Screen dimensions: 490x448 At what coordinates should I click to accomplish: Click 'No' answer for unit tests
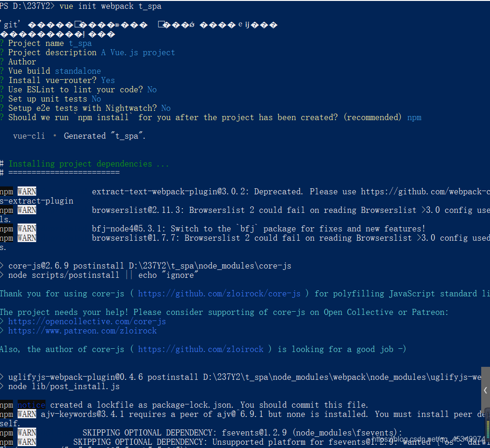coord(96,99)
